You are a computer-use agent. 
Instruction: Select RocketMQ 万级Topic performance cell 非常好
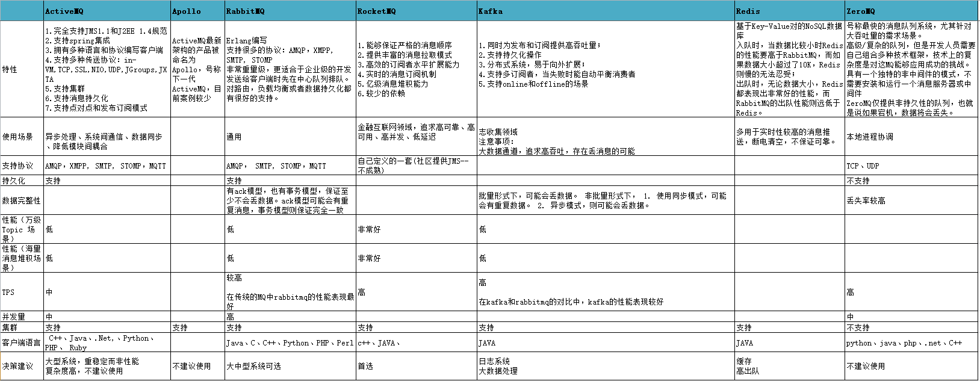[x=417, y=229]
